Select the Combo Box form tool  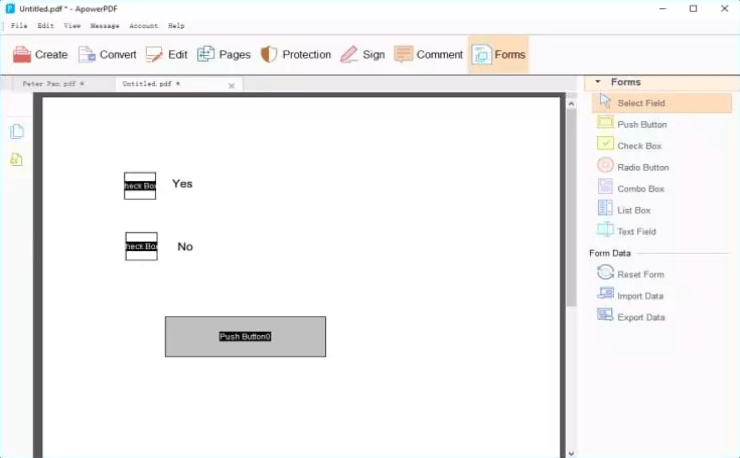click(x=631, y=188)
